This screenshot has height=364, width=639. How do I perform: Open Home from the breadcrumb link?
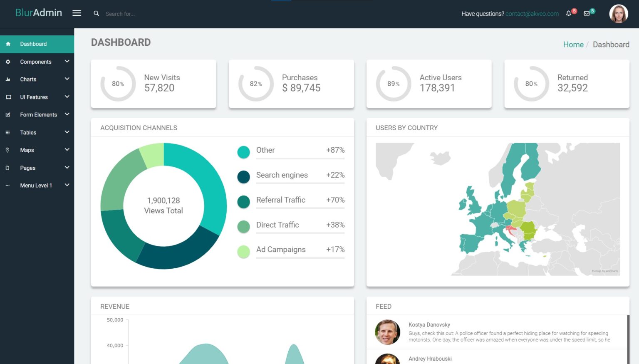573,45
